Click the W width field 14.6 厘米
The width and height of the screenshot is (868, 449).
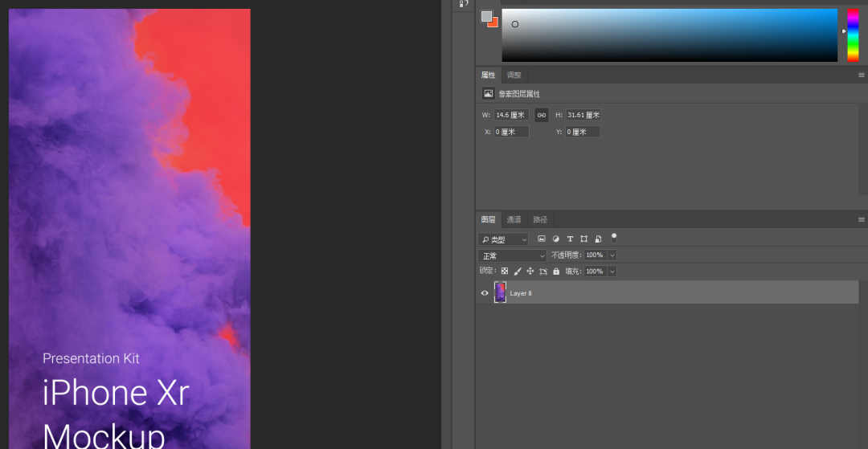[x=511, y=115]
